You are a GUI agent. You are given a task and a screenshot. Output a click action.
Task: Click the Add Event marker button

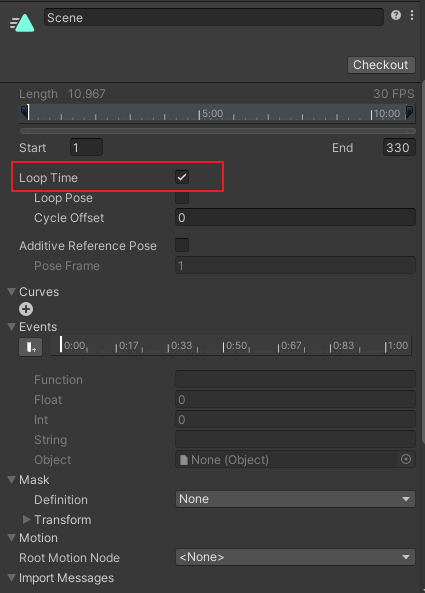[30, 347]
